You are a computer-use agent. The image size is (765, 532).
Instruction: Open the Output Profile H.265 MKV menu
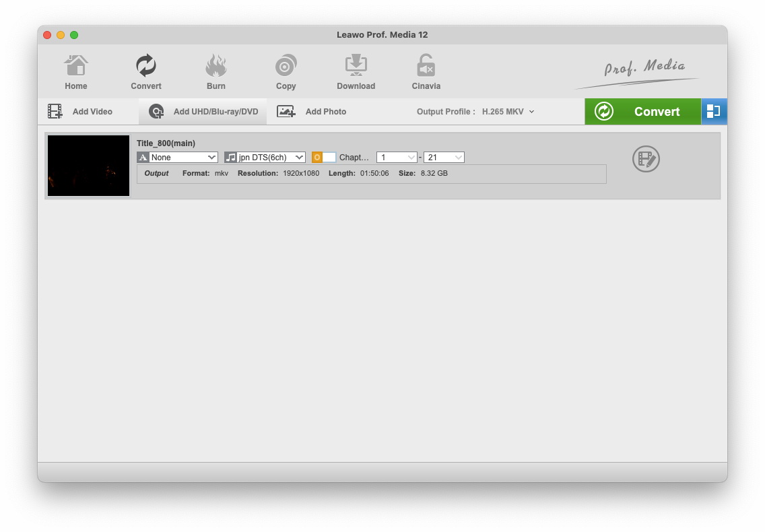(x=508, y=112)
